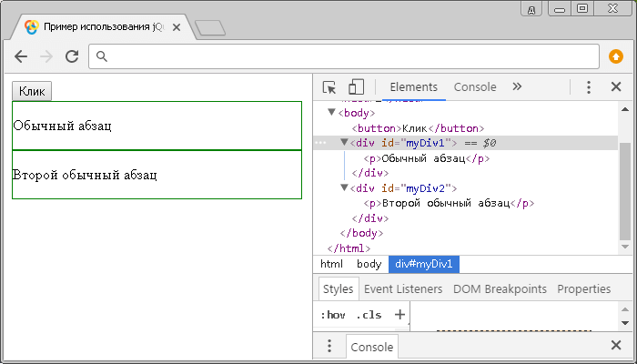Screen dimensions: 637x364
Task: Click the orange update arrow icon
Action: [x=616, y=56]
